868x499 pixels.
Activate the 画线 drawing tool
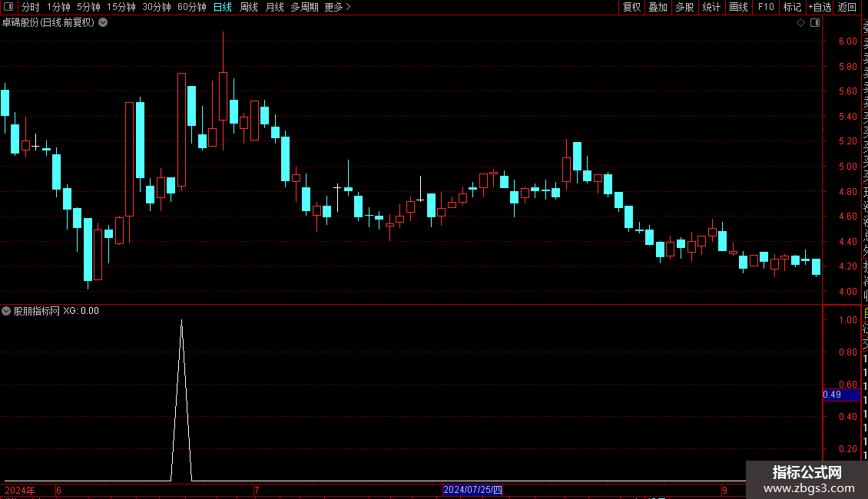point(738,7)
